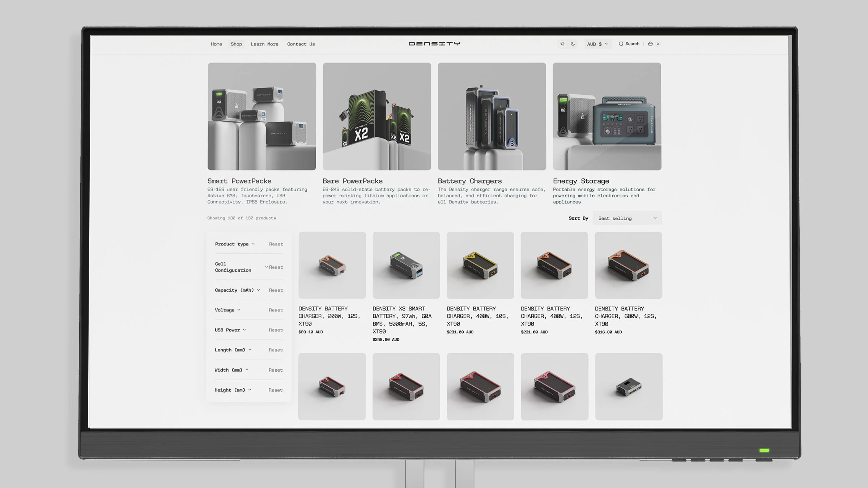Screen dimensions: 868x488
Task: Open Best selling sort dropdown
Action: [x=627, y=218]
